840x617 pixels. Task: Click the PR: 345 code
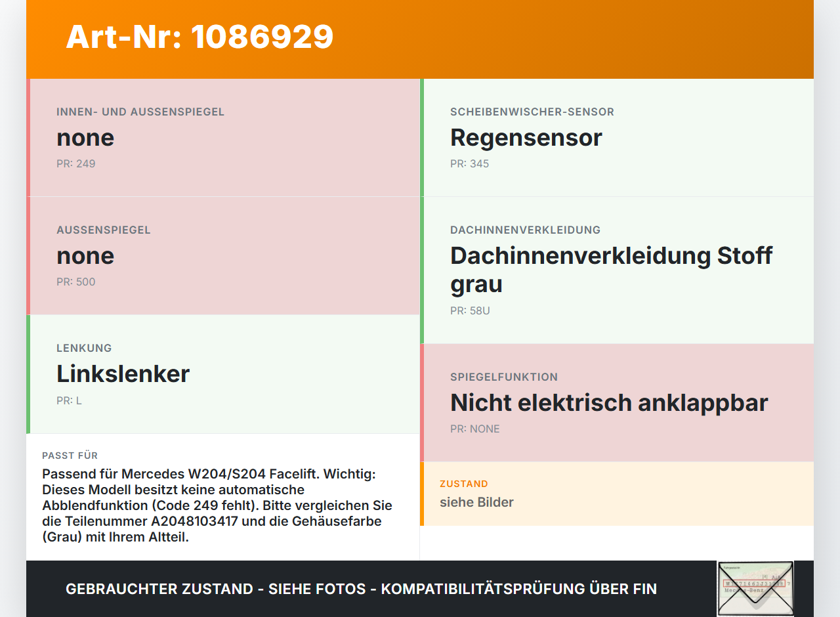click(x=470, y=163)
